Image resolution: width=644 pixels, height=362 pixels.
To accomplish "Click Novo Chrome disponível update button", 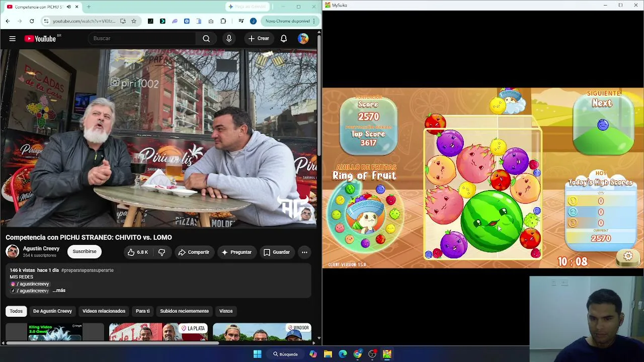I will (289, 21).
